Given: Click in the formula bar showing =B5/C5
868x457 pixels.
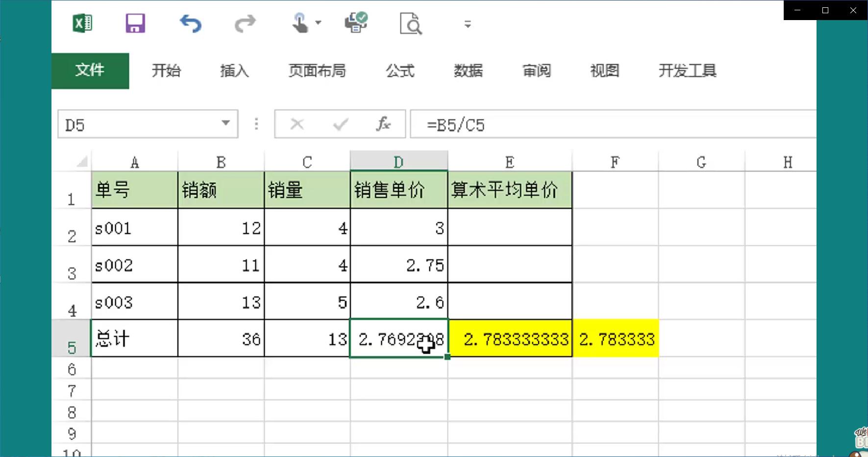Looking at the screenshot, I should click(613, 124).
